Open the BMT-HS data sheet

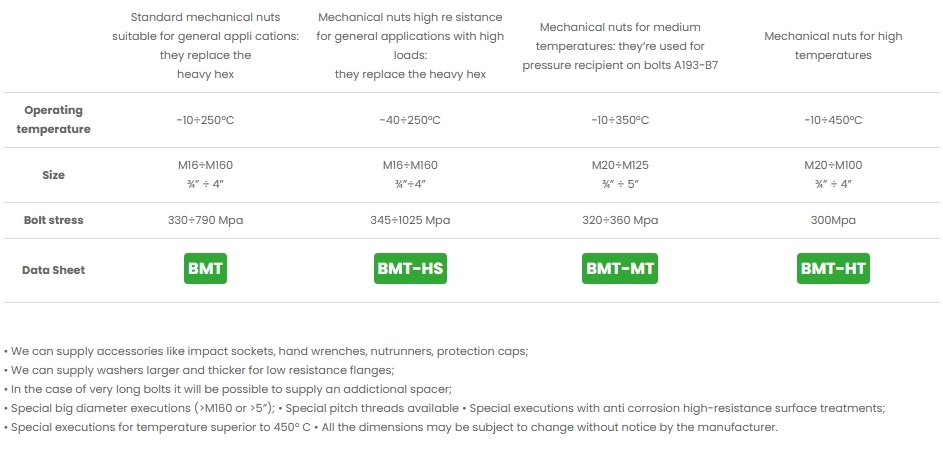410,269
